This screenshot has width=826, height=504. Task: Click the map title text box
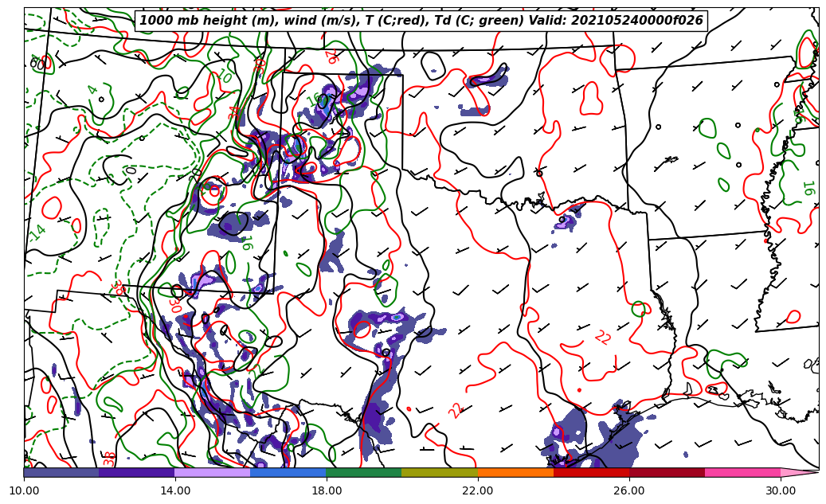[x=421, y=21]
